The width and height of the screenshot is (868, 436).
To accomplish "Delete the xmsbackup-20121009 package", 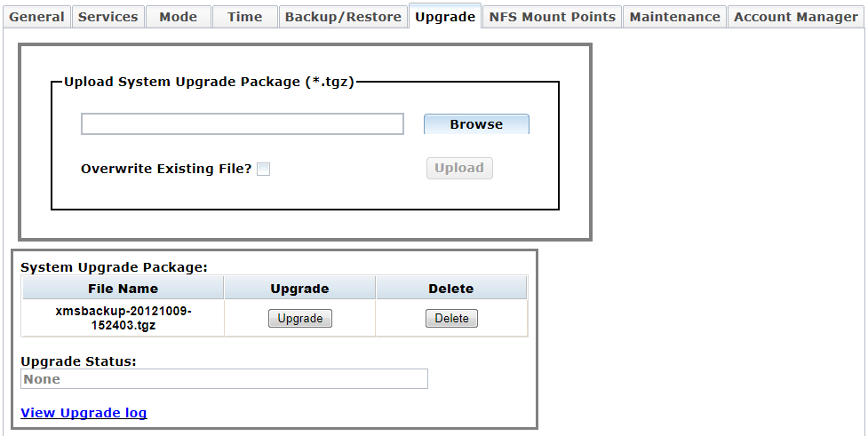I will (451, 319).
